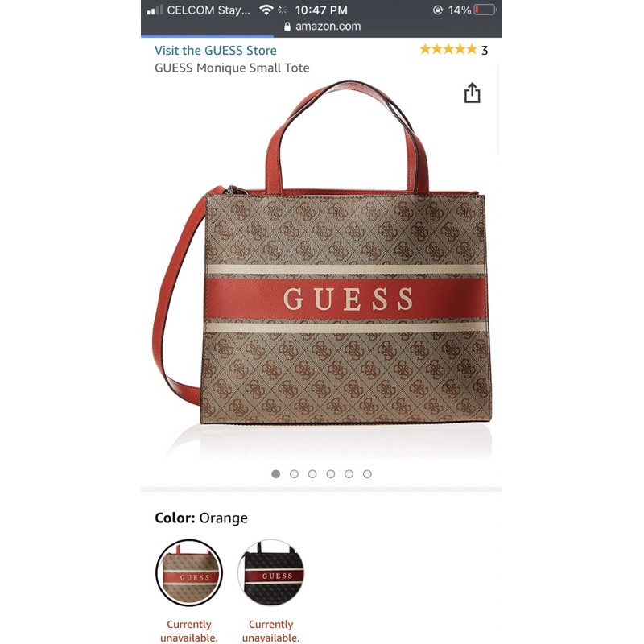
Task: Select the first image carousel dot
Action: [x=276, y=474]
